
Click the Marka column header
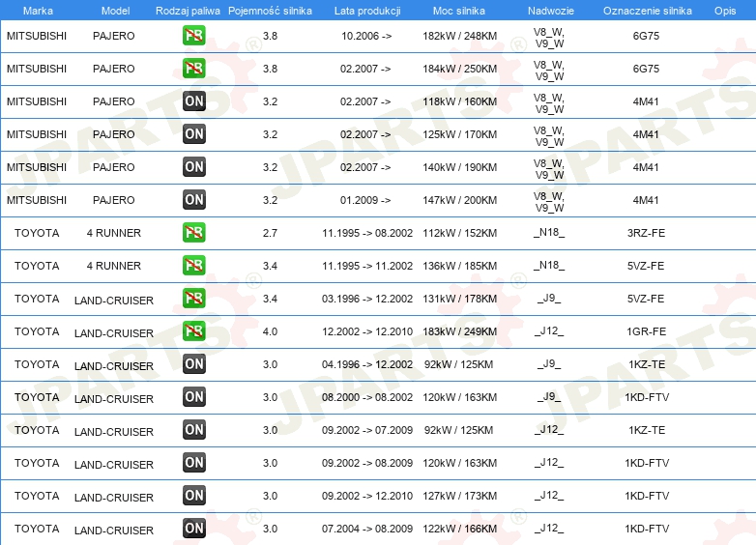38,11
